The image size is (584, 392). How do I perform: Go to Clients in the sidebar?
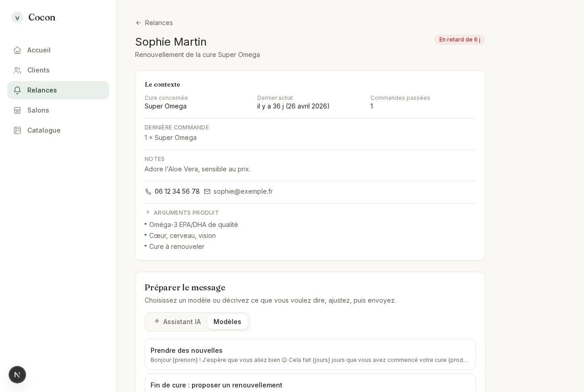point(58,70)
